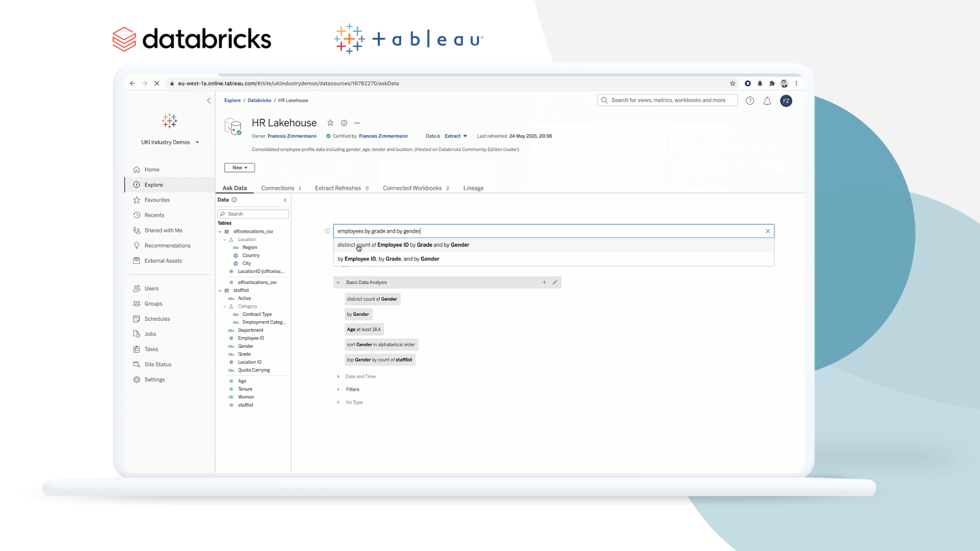Image resolution: width=980 pixels, height=551 pixels.
Task: Click the FZ user avatar
Action: click(x=786, y=101)
